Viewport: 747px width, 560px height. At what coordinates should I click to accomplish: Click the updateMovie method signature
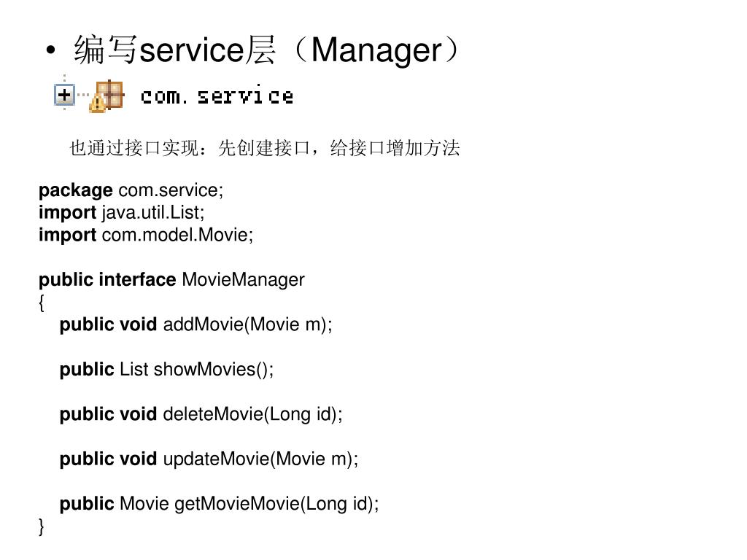pyautogui.click(x=209, y=459)
